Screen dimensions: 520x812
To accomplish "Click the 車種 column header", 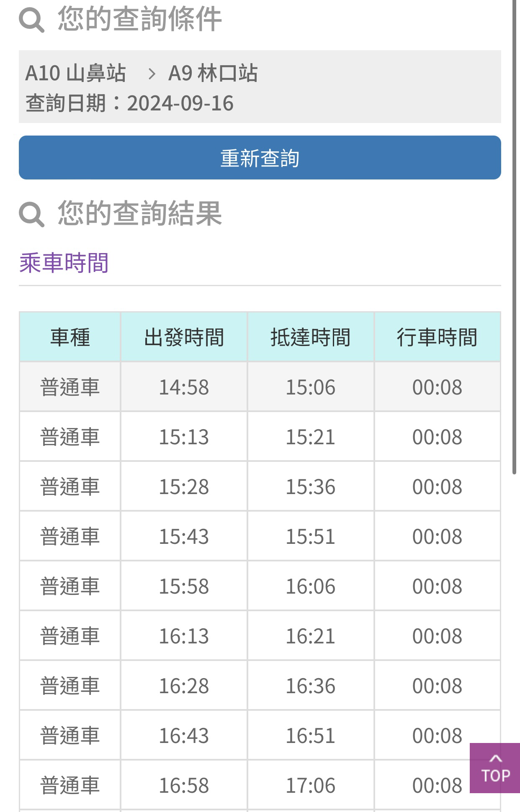I will [70, 337].
